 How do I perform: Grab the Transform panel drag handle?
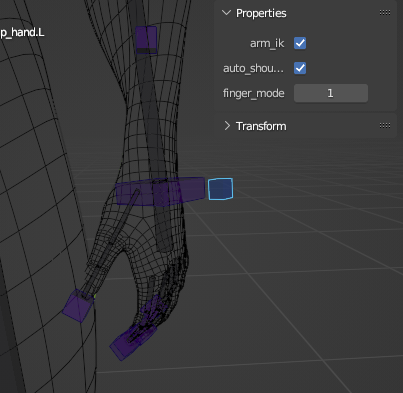click(385, 126)
